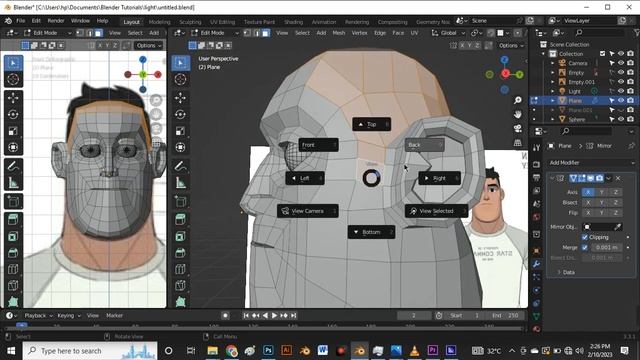Select the Knife tool in right viewport toolbar
The image size is (640, 360).
tap(180, 285)
